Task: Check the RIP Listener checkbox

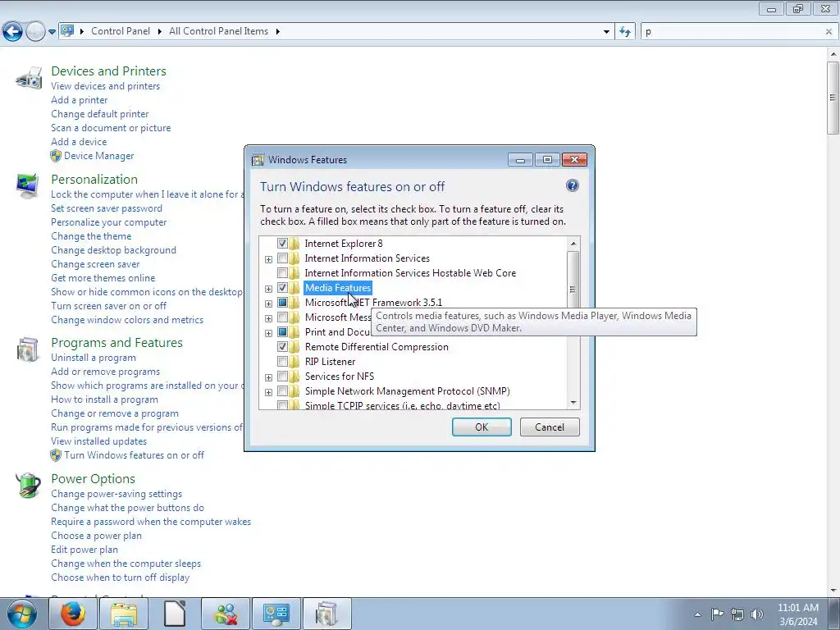Action: click(x=282, y=362)
